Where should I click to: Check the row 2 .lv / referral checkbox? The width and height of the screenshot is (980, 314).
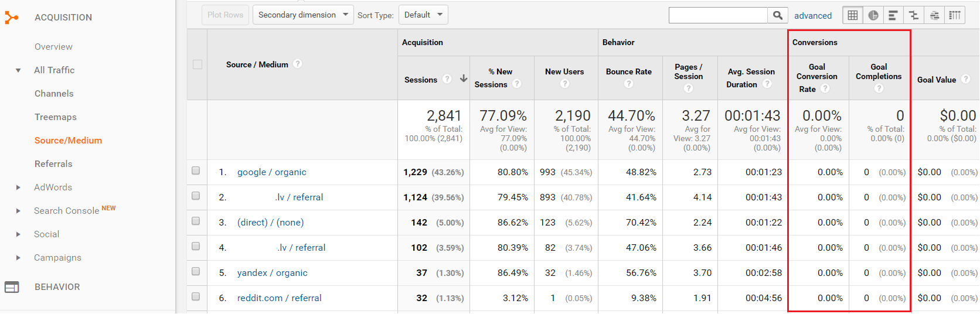pyautogui.click(x=196, y=196)
